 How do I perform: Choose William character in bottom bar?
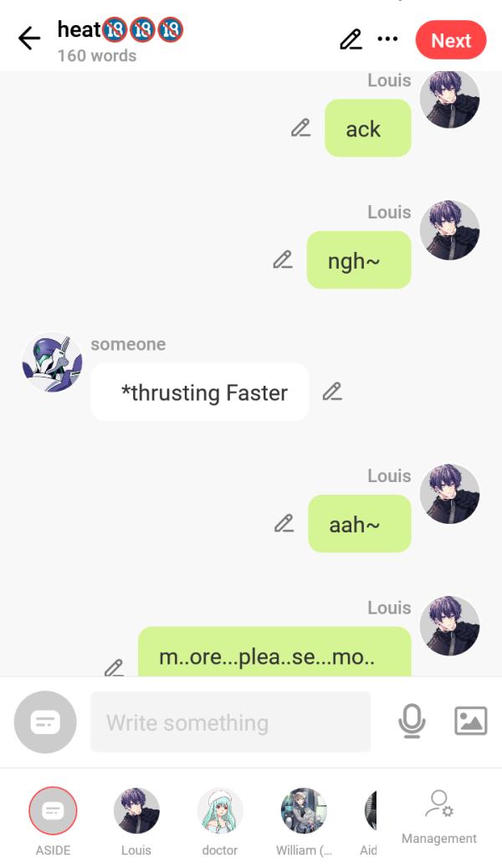(304, 821)
